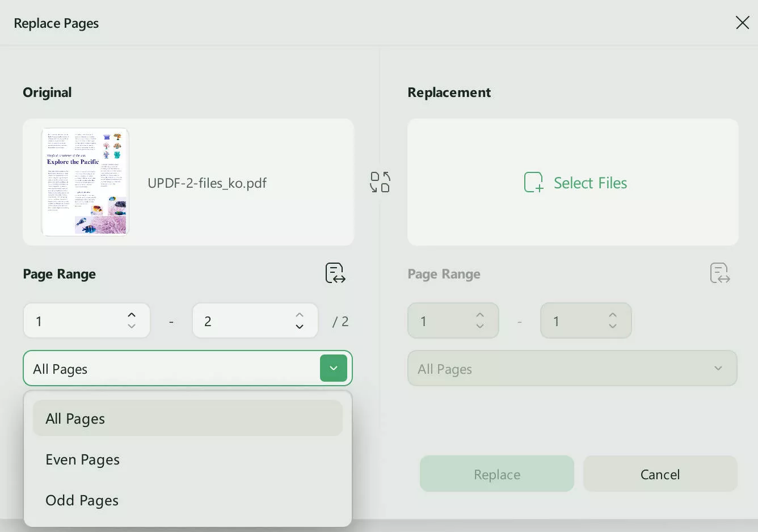Screen dimensions: 758x532
Task: Increase the starting page with the up arrow
Action: 131,313
